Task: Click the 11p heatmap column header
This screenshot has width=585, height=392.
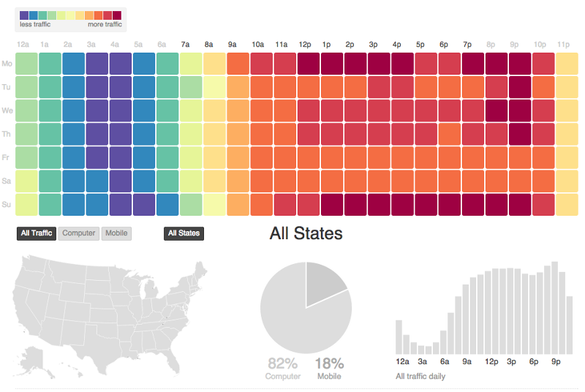Action: 563,45
